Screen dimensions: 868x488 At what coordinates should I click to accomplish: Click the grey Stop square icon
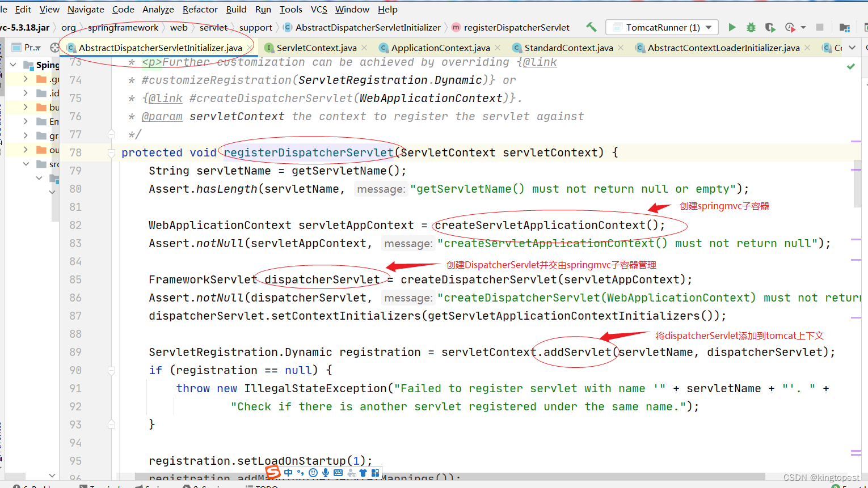(819, 27)
